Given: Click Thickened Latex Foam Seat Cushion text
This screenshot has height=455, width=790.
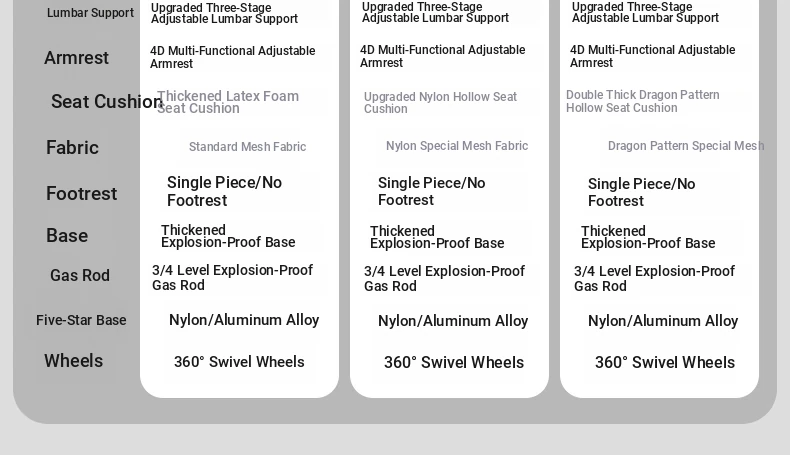Looking at the screenshot, I should 228,102.
